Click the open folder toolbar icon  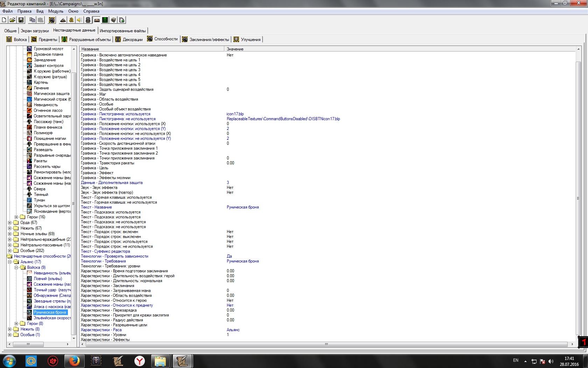[x=13, y=20]
